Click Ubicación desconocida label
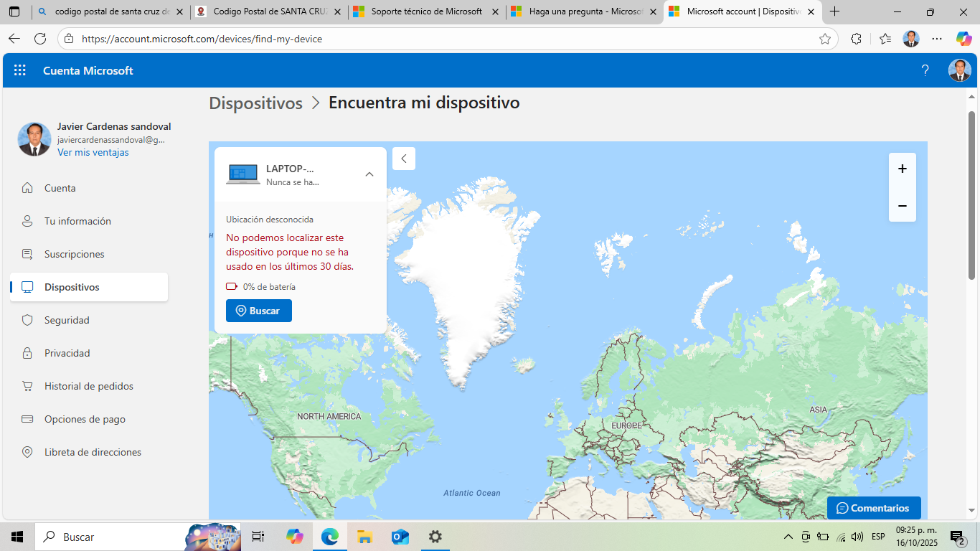Screen dimensions: 980x551 [x=270, y=220]
